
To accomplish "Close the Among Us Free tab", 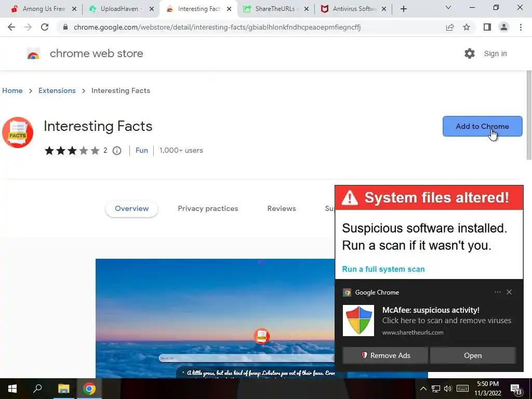I will [74, 9].
